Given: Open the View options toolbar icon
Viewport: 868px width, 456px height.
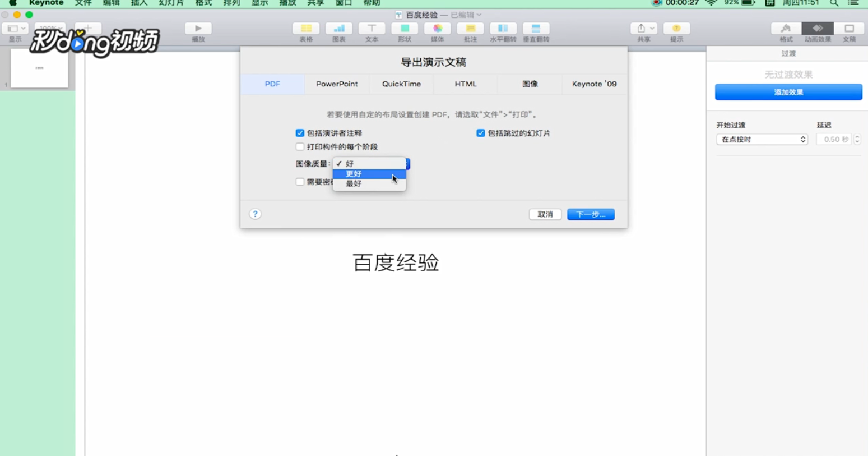Looking at the screenshot, I should [15, 29].
